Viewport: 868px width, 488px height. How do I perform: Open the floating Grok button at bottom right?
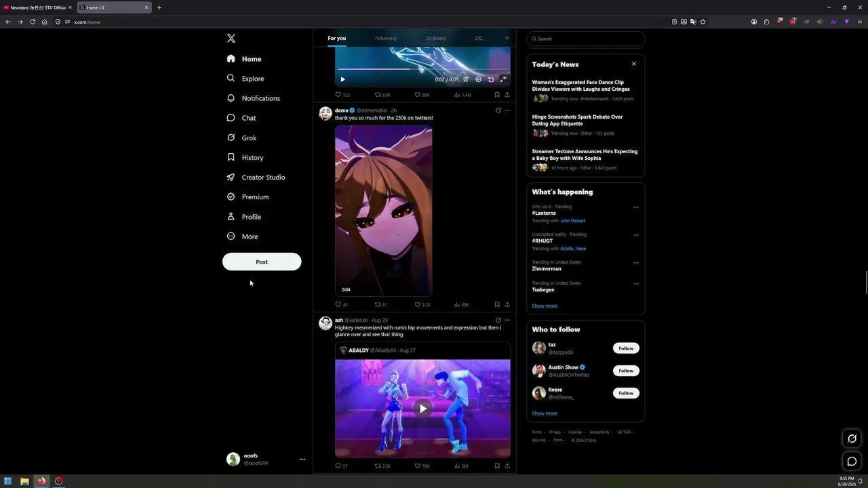pos(852,439)
